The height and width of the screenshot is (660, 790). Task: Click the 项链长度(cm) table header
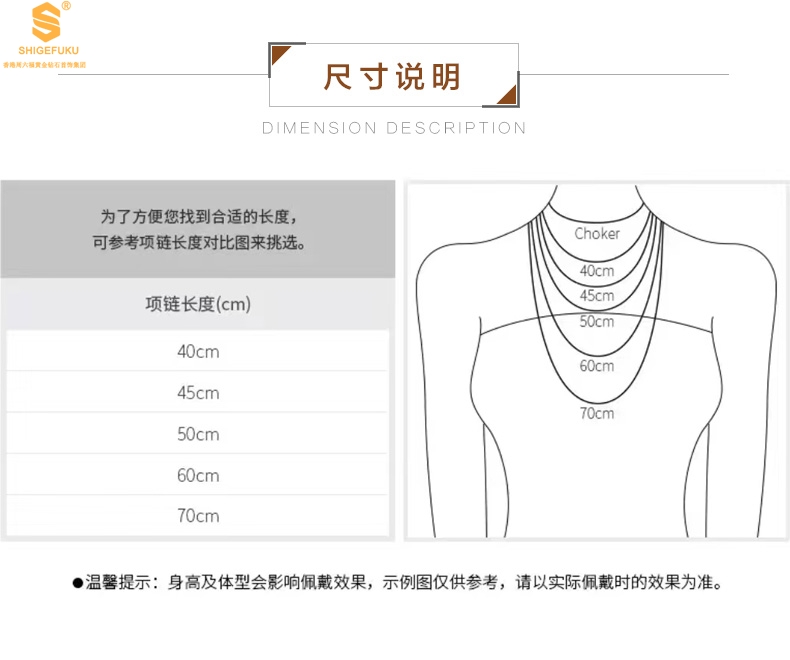click(x=197, y=304)
